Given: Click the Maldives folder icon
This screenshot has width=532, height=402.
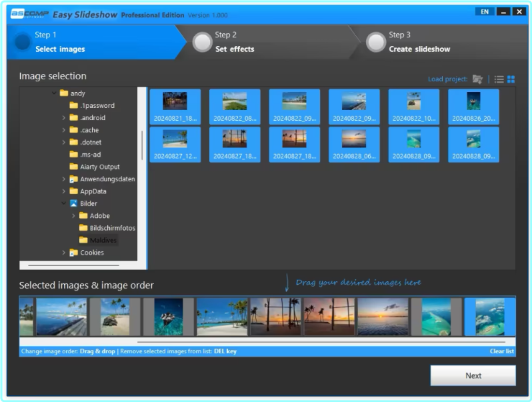Looking at the screenshot, I should click(x=83, y=240).
